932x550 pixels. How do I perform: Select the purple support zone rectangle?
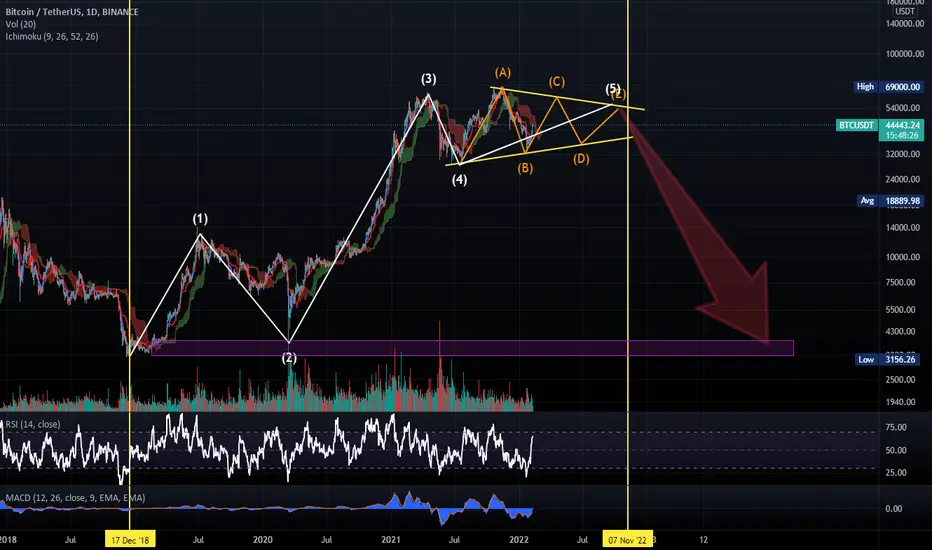[x=473, y=348]
